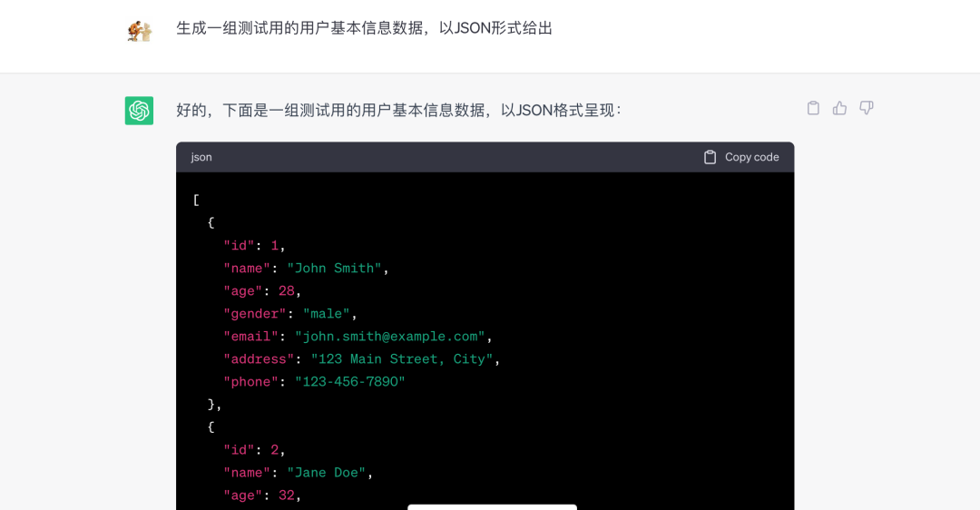Click the age value 28
The image size is (980, 510).
[x=286, y=290]
